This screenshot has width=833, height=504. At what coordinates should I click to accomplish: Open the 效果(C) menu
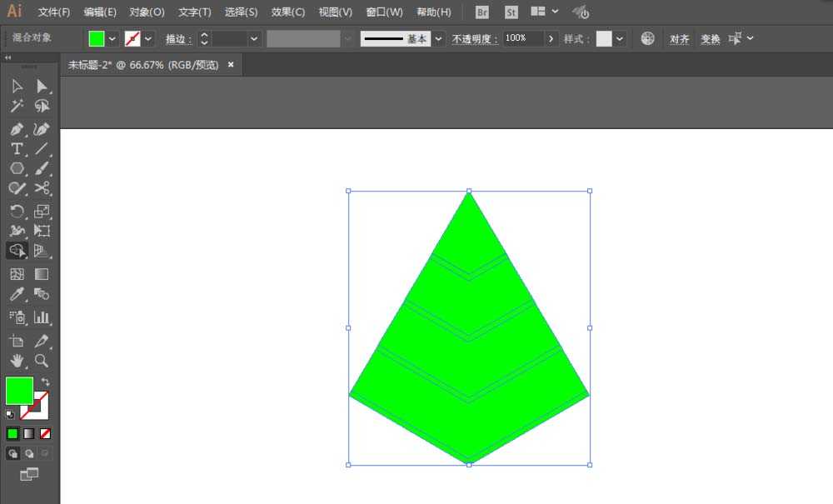click(288, 12)
